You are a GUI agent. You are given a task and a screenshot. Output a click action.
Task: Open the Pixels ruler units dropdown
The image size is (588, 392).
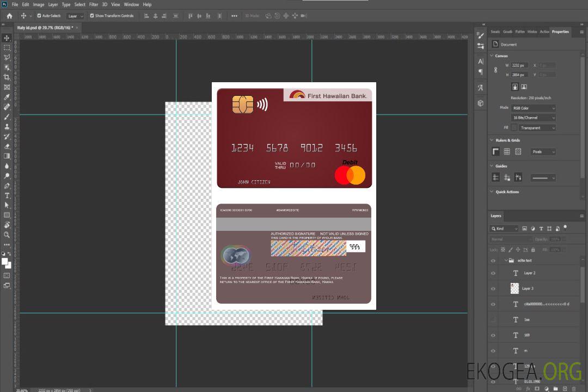[543, 152]
